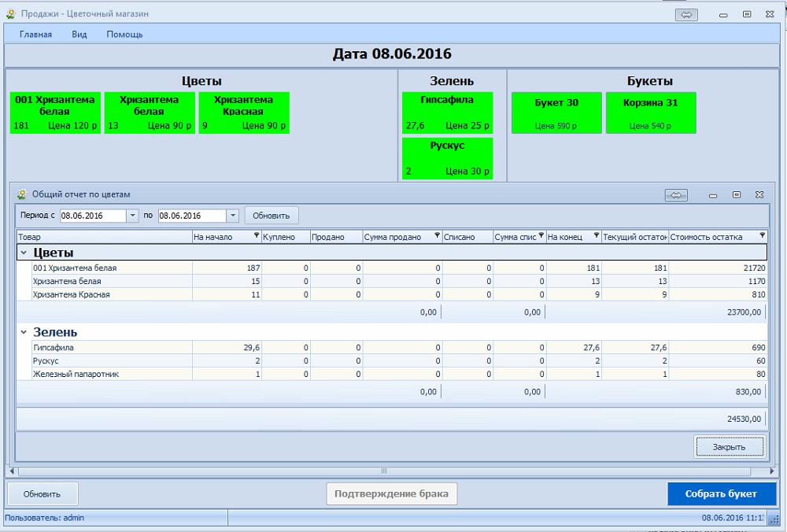Sort by the Продано column header
The image size is (787, 532).
click(336, 237)
